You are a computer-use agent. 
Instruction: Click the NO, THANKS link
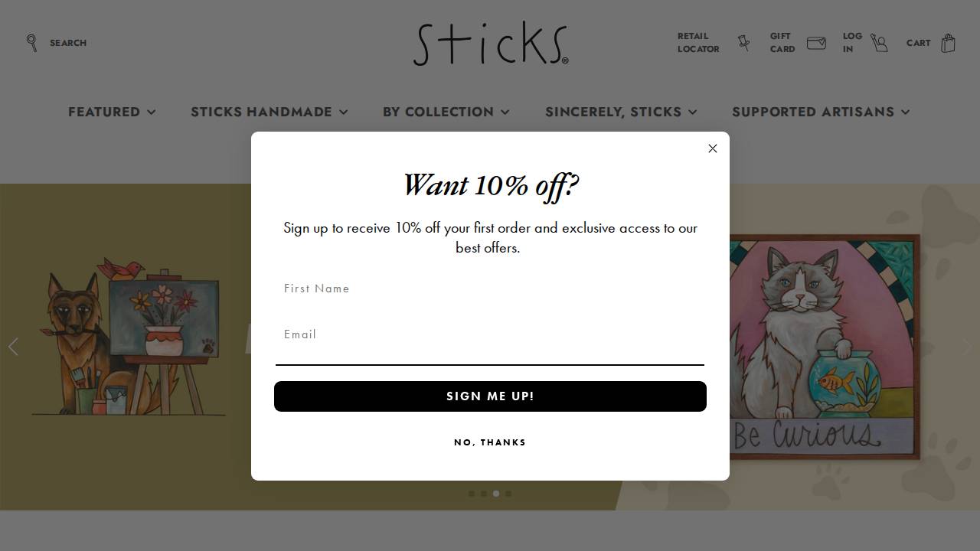(490, 442)
